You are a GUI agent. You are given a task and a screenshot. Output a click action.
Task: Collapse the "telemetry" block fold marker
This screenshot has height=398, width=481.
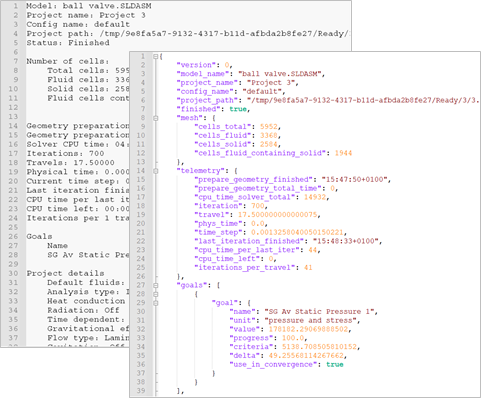pos(155,171)
